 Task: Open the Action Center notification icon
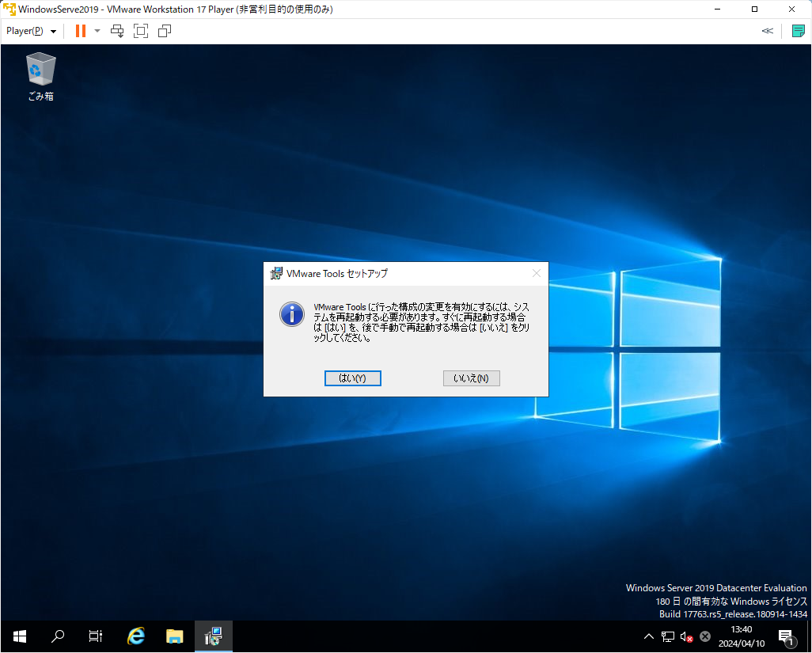click(787, 637)
